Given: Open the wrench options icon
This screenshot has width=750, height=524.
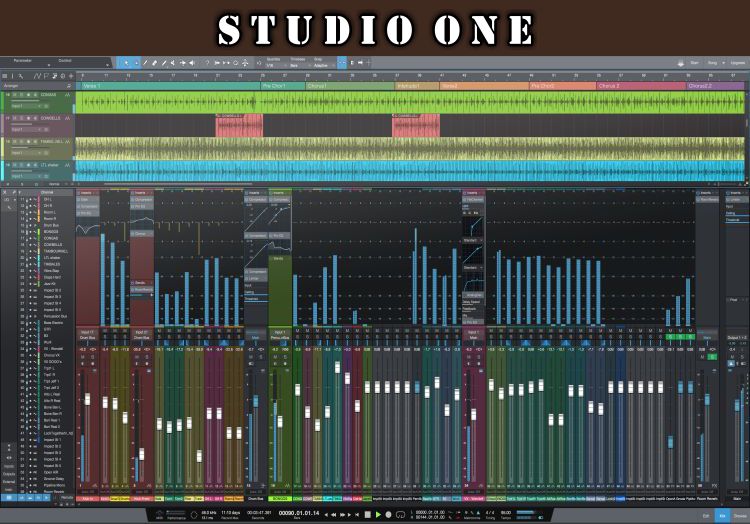Looking at the screenshot, I should coord(21,76).
